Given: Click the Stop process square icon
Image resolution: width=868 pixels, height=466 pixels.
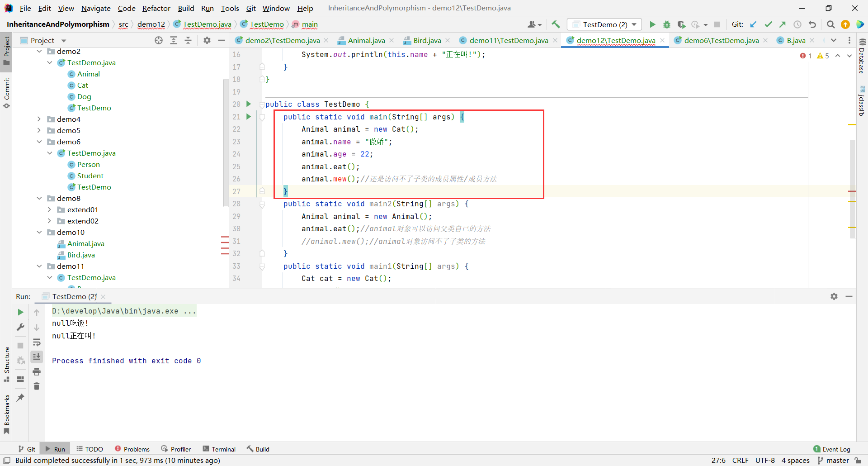Looking at the screenshot, I should click(717, 24).
